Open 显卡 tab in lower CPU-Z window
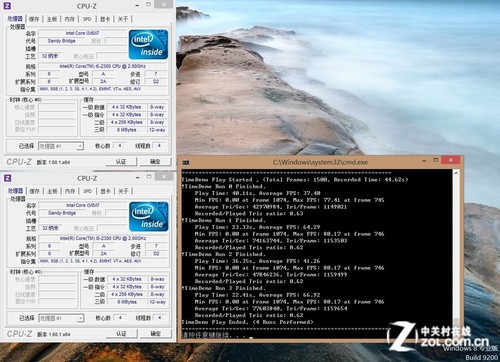The height and width of the screenshot is (362, 500). click(x=105, y=191)
